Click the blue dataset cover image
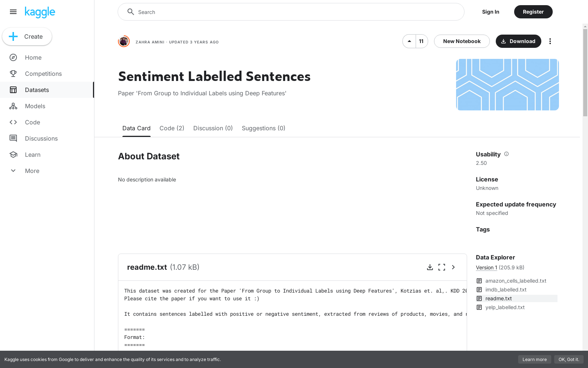The image size is (588, 368). [508, 85]
